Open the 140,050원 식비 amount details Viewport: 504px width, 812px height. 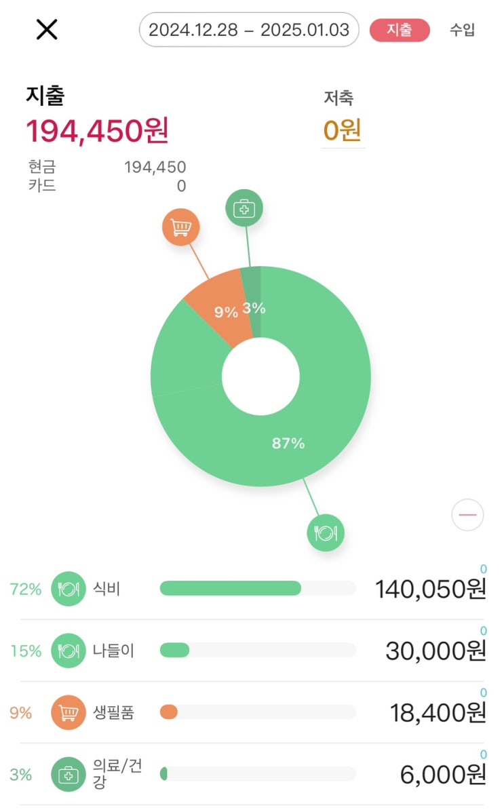click(x=430, y=589)
